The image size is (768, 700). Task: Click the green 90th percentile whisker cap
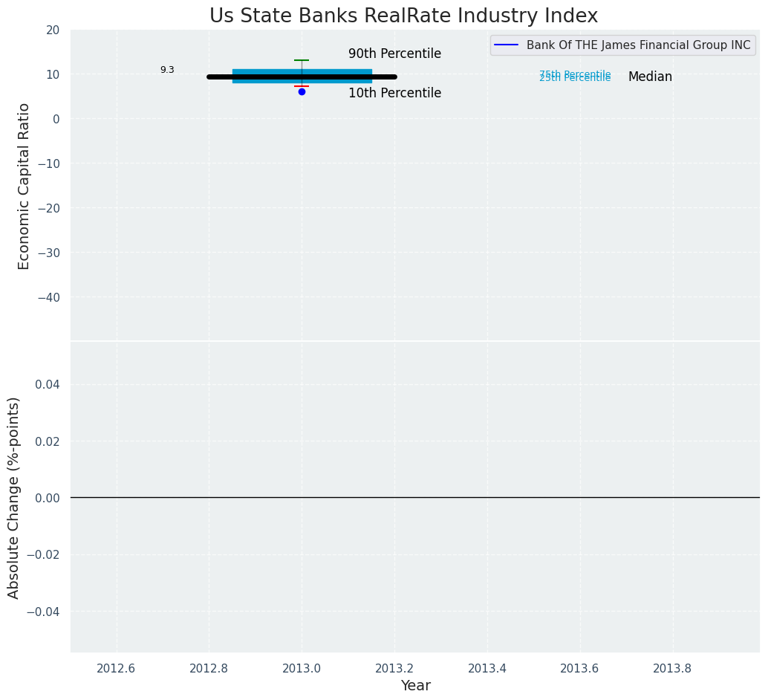pos(302,60)
